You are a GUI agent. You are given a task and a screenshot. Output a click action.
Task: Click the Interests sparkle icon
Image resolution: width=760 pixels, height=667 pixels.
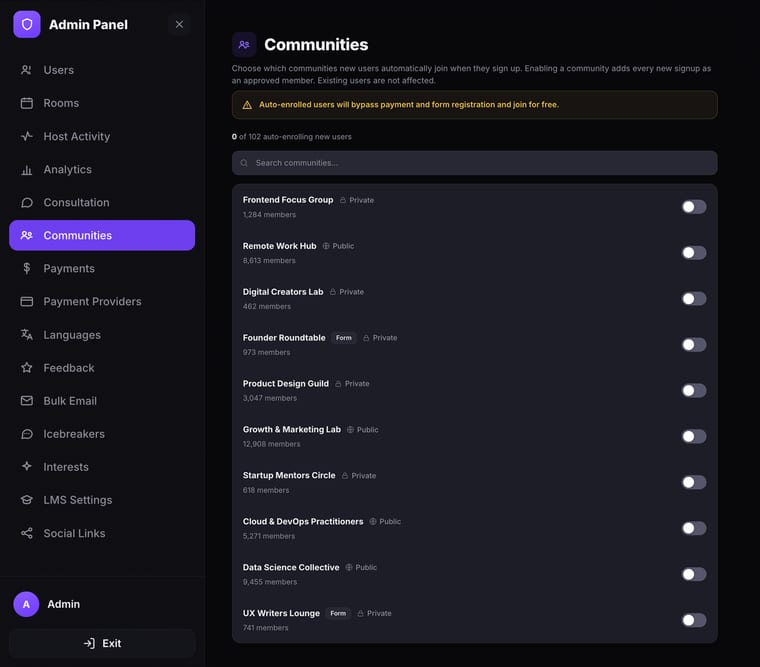click(27, 466)
